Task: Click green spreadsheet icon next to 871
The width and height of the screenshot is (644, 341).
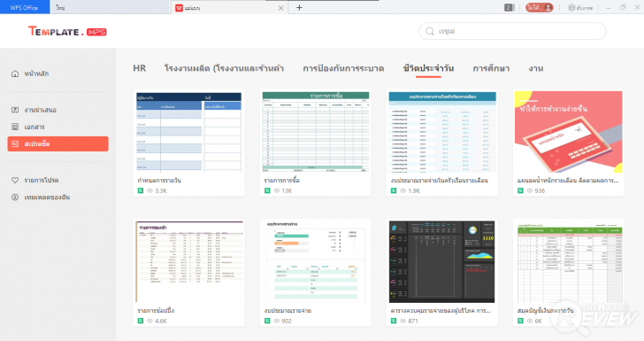Action: click(394, 321)
